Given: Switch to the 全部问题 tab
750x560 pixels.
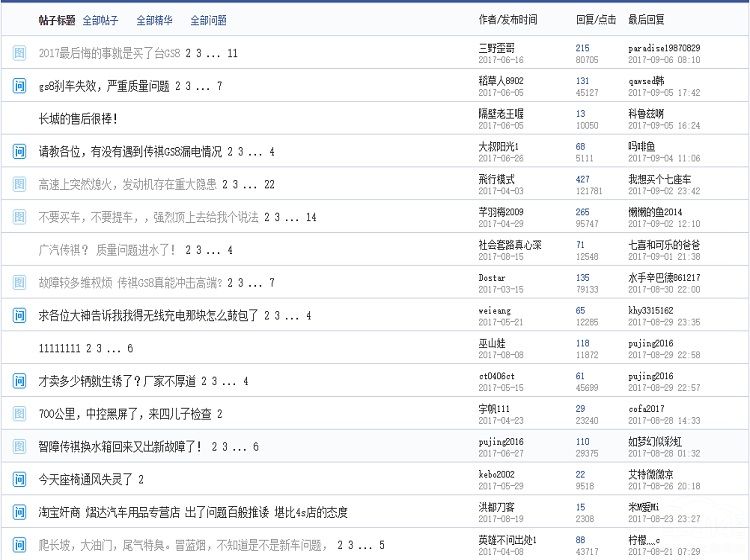Looking at the screenshot, I should click(x=208, y=20).
